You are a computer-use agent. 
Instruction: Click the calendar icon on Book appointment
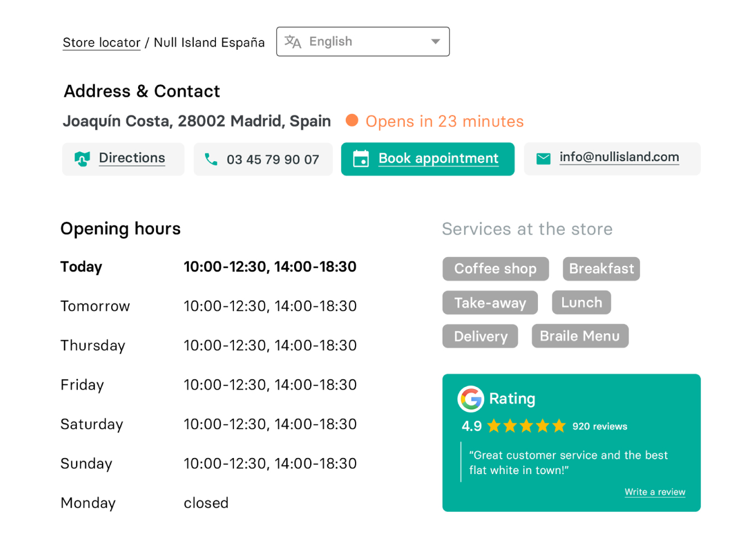[361, 159]
